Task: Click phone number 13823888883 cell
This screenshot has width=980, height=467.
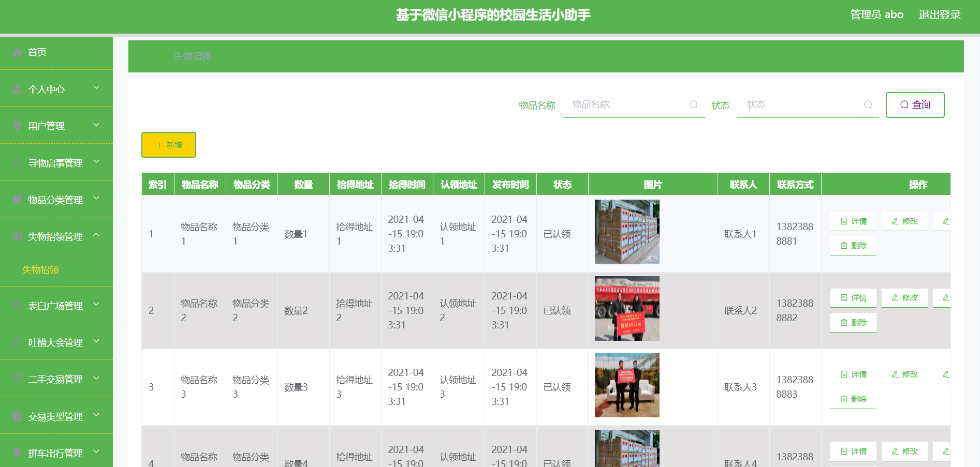Action: click(795, 387)
